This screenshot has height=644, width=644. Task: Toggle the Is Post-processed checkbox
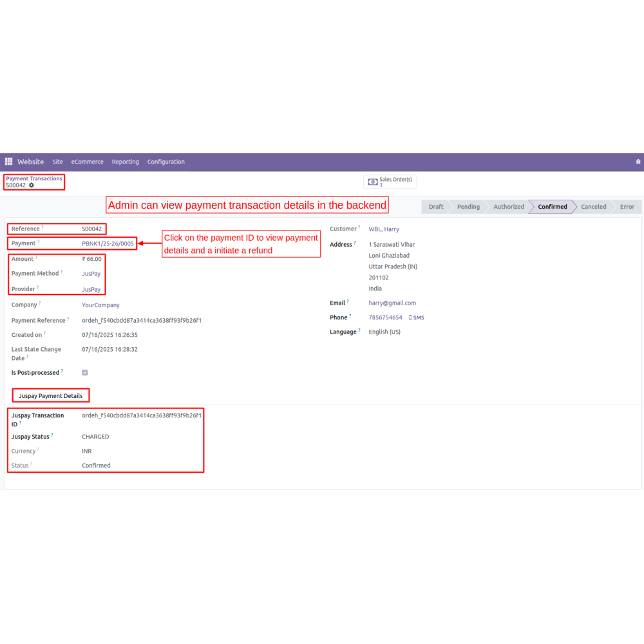[85, 372]
